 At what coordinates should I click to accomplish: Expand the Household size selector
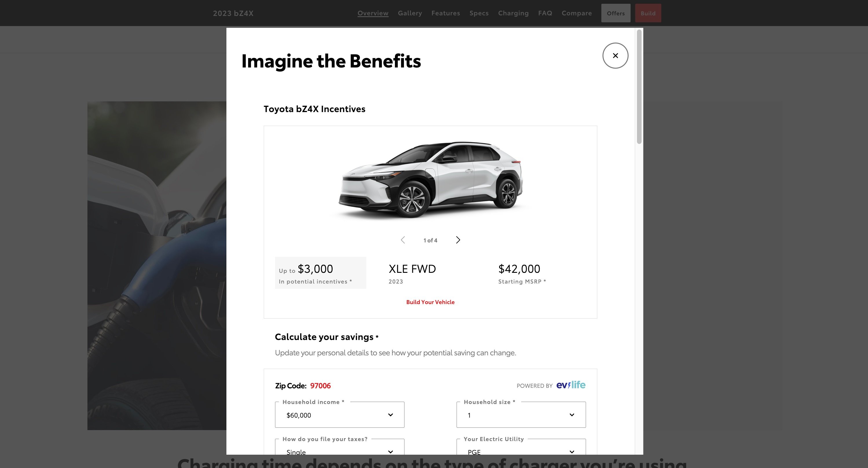pos(521,415)
